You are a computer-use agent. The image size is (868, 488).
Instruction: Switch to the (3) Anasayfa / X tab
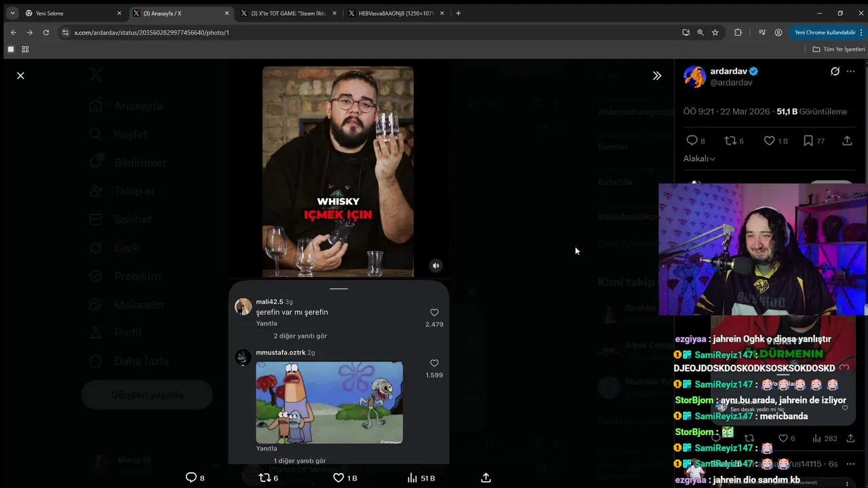point(181,13)
